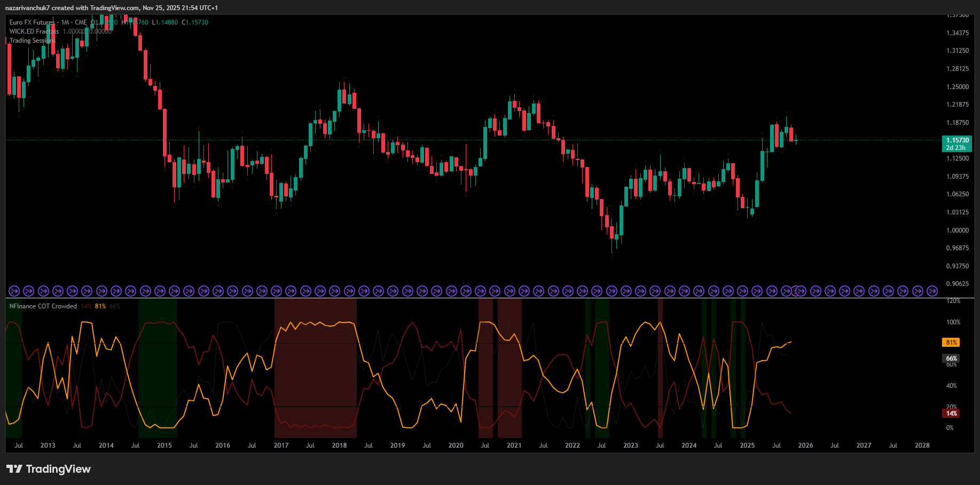This screenshot has height=485, width=980.
Task: Click the red 14% badge on the right scale
Action: pyautogui.click(x=951, y=414)
